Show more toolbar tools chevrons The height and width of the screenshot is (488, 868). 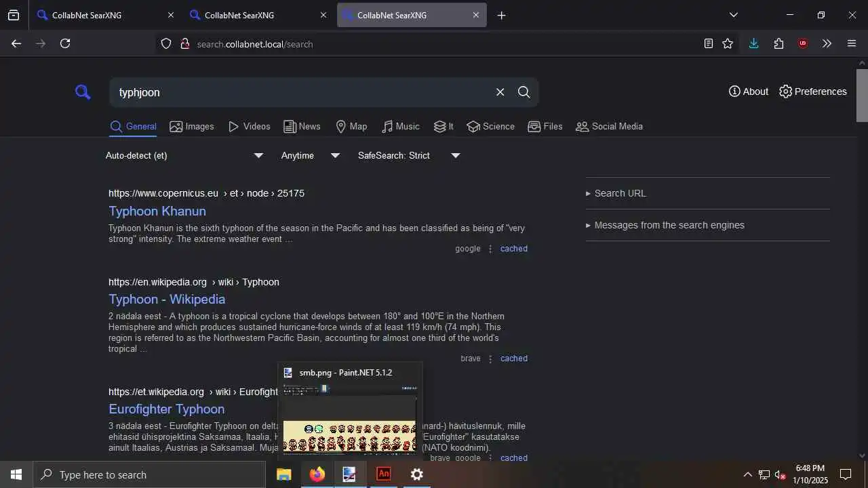click(827, 43)
